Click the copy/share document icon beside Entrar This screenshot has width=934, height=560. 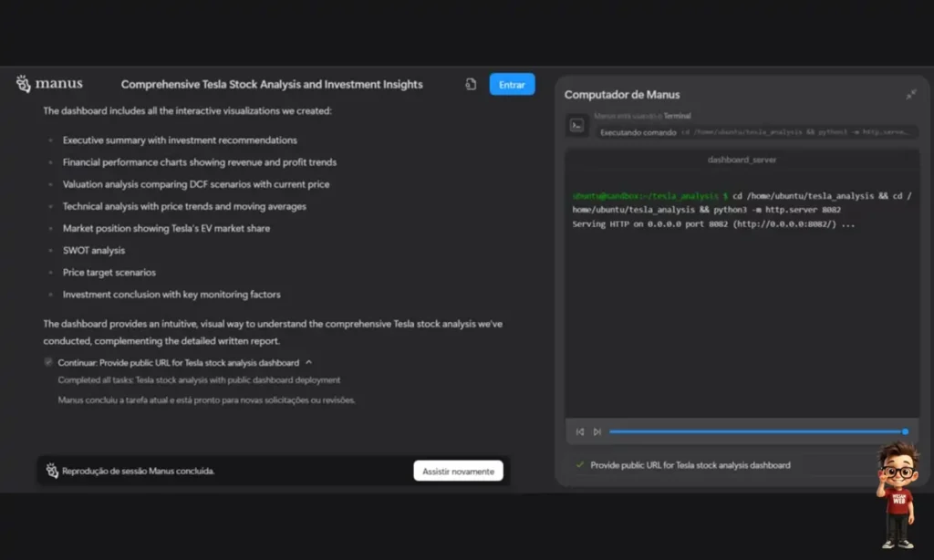471,84
